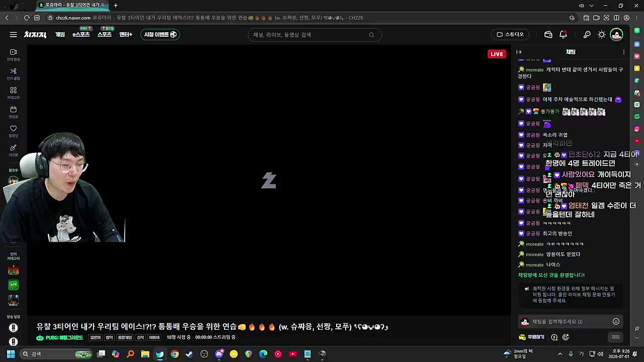Click the 종겜게임 tag
644x362 pixels.
point(124,337)
